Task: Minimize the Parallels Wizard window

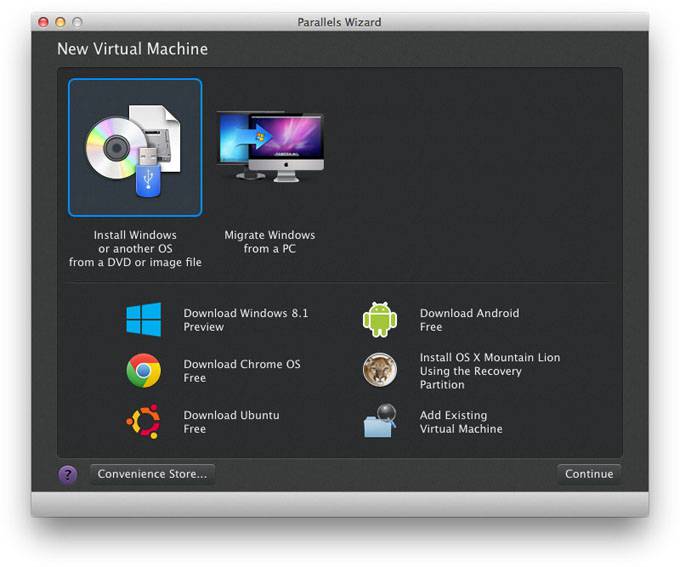Action: (60, 22)
